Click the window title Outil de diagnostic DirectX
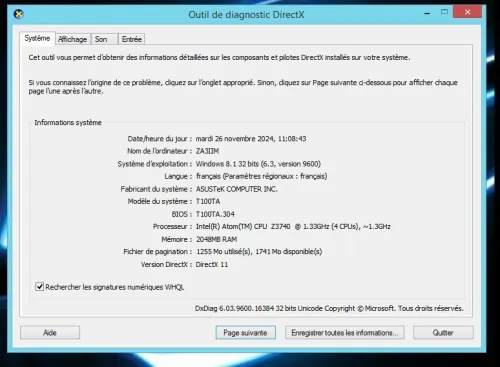The image size is (500, 367). coord(246,15)
